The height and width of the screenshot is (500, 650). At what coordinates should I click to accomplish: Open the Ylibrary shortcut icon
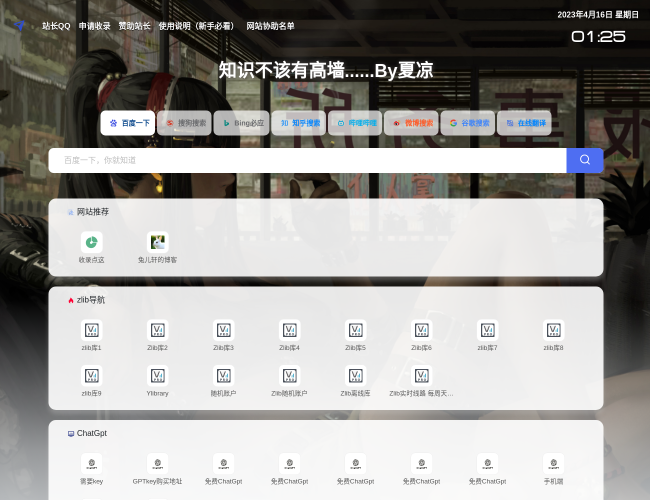(158, 376)
